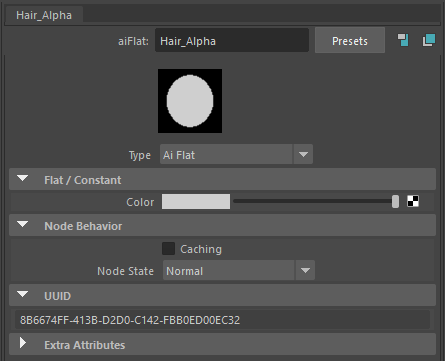Click the go to output connection icon
Image resolution: width=445 pixels, height=361 pixels.
(x=429, y=40)
